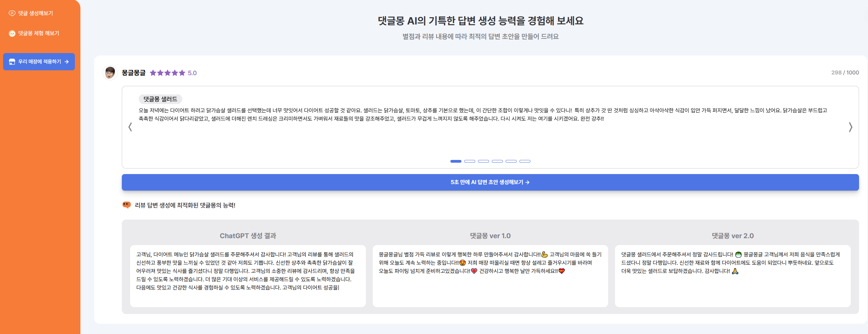Screen dimensions: 868x334
Task: Click the 댓글몽 샐러드 store tag
Action: point(160,99)
